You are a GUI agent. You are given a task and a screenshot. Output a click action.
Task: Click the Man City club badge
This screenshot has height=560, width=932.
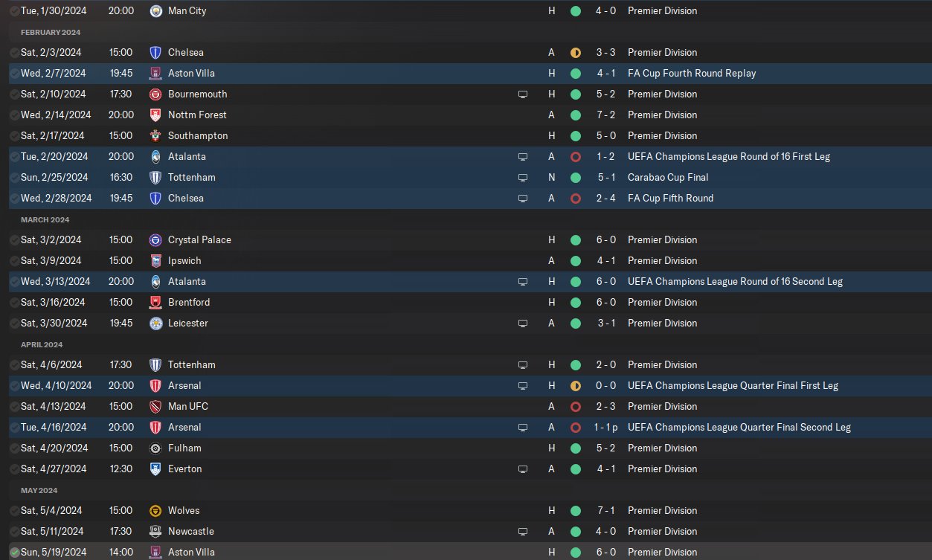coord(155,11)
